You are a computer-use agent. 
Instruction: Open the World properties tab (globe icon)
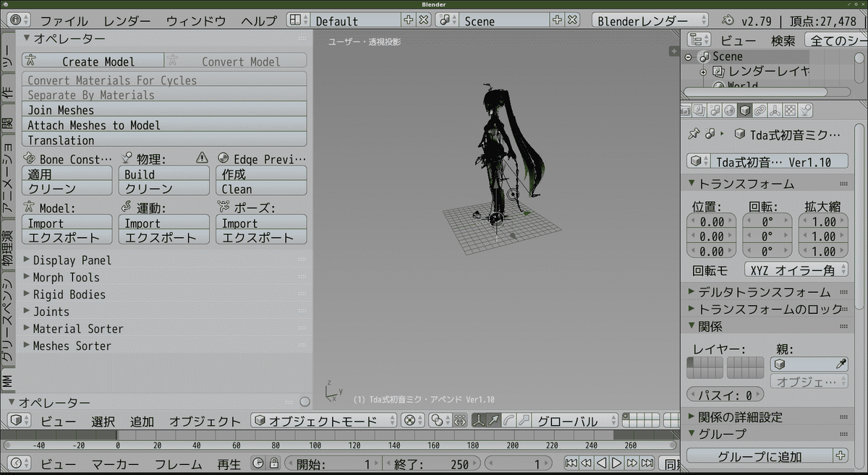(730, 111)
